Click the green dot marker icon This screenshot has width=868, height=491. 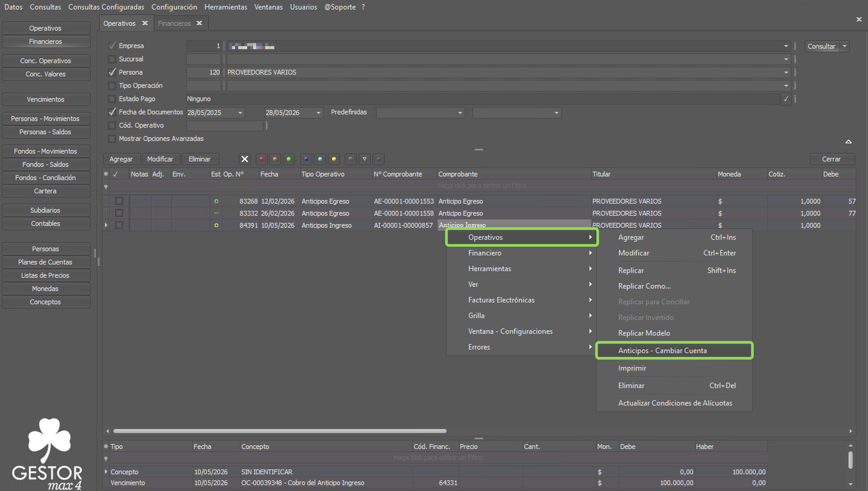pyautogui.click(x=289, y=159)
